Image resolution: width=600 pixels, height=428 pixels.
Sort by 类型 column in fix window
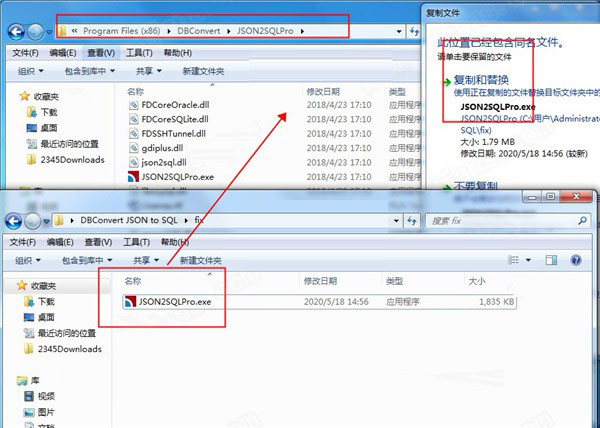(x=395, y=281)
